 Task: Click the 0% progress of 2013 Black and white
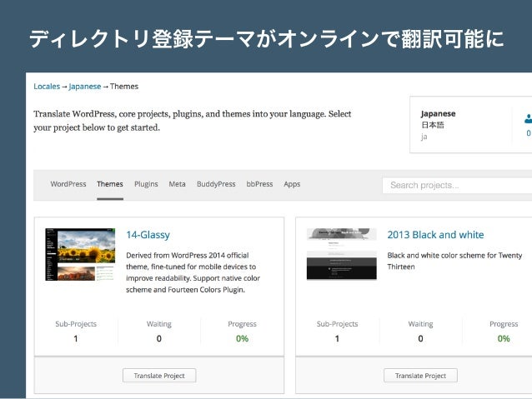[x=504, y=338]
